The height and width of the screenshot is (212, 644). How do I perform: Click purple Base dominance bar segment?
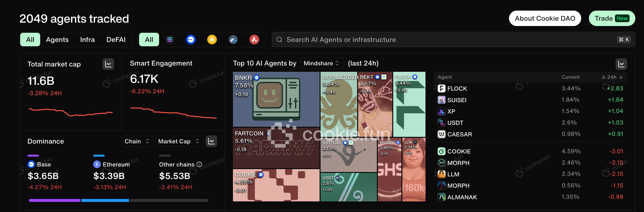point(54,200)
